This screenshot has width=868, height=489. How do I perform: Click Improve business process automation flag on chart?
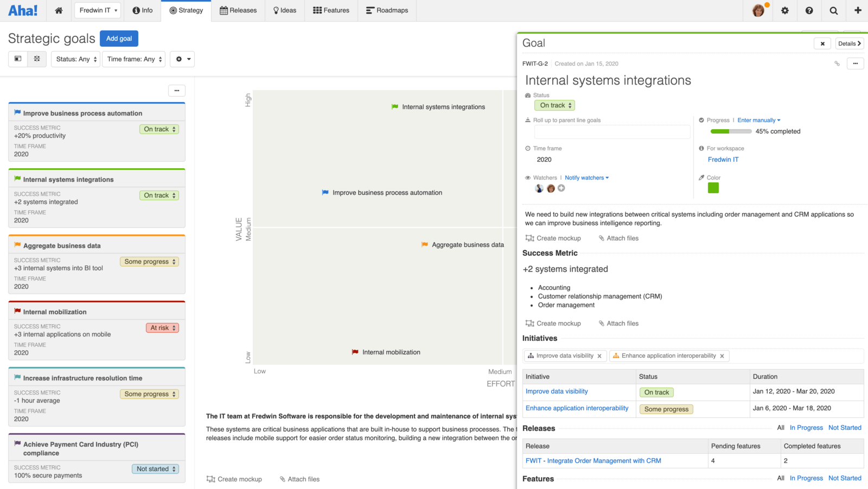pos(325,193)
